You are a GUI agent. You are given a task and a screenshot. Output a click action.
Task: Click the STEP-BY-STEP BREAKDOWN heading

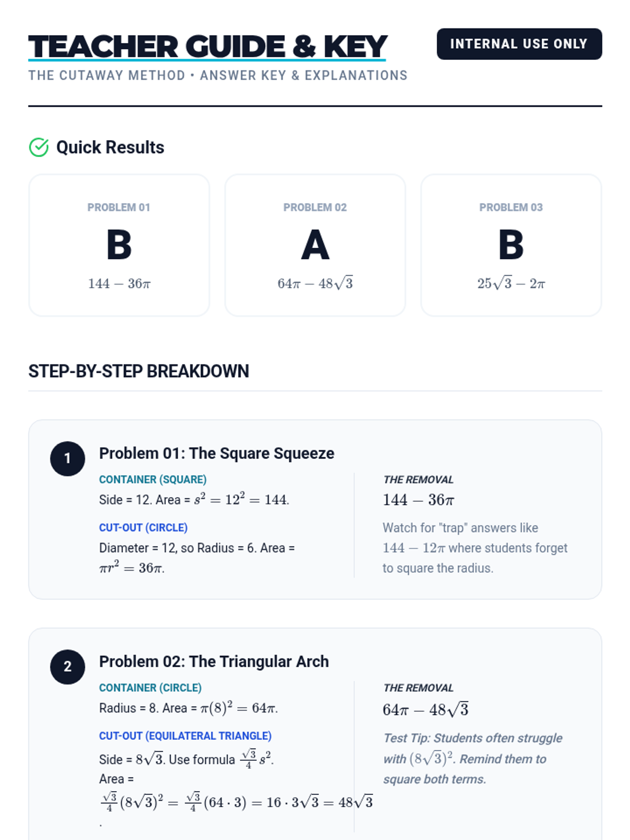[139, 371]
